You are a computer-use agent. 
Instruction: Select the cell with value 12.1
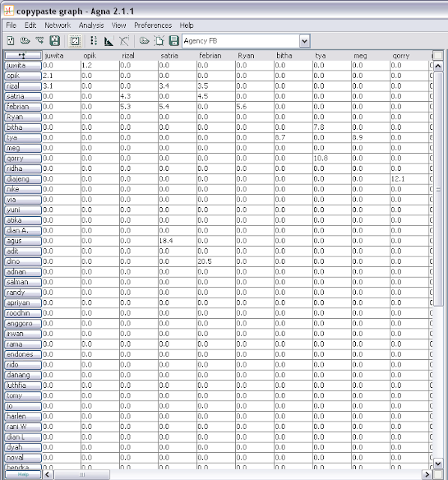tap(410, 179)
